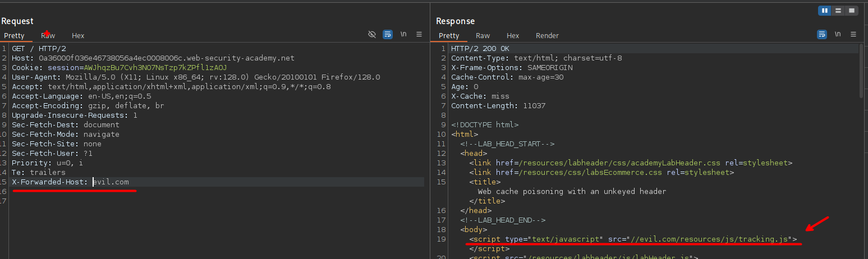868x259 pixels.
Task: Click the Host header line in Request
Action: (153, 58)
